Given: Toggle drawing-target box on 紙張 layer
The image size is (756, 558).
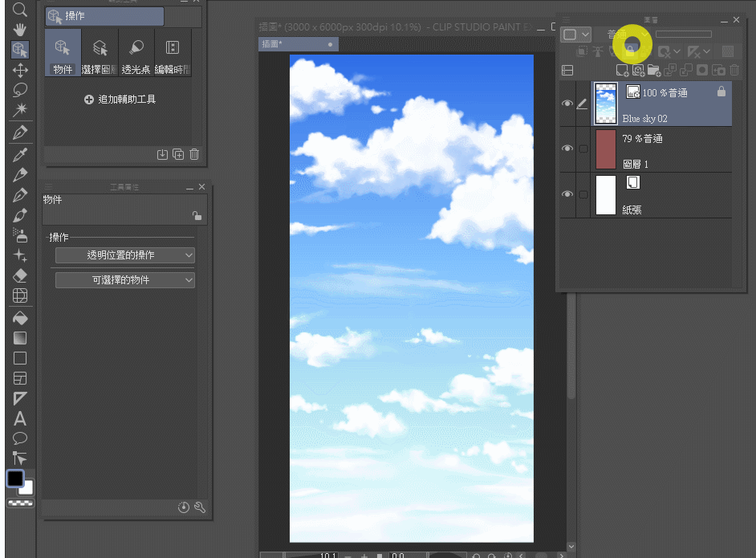Looking at the screenshot, I should tap(583, 194).
